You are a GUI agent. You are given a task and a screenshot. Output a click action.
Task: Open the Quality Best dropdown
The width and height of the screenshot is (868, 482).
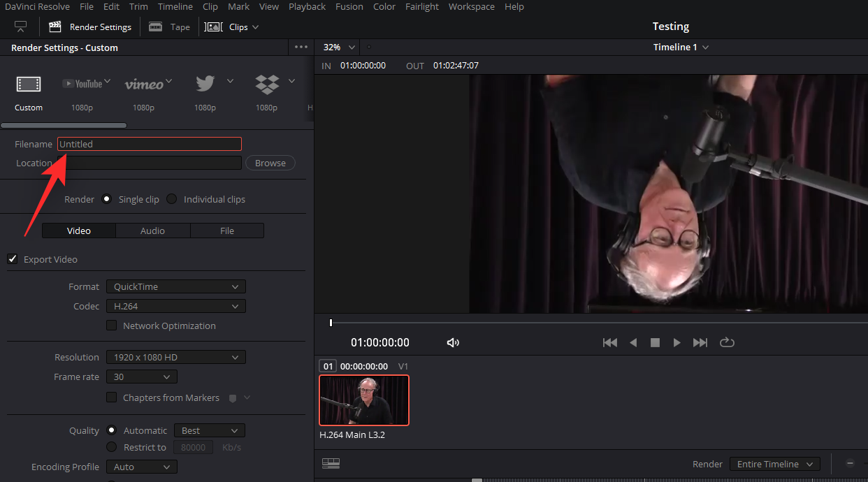(210, 430)
